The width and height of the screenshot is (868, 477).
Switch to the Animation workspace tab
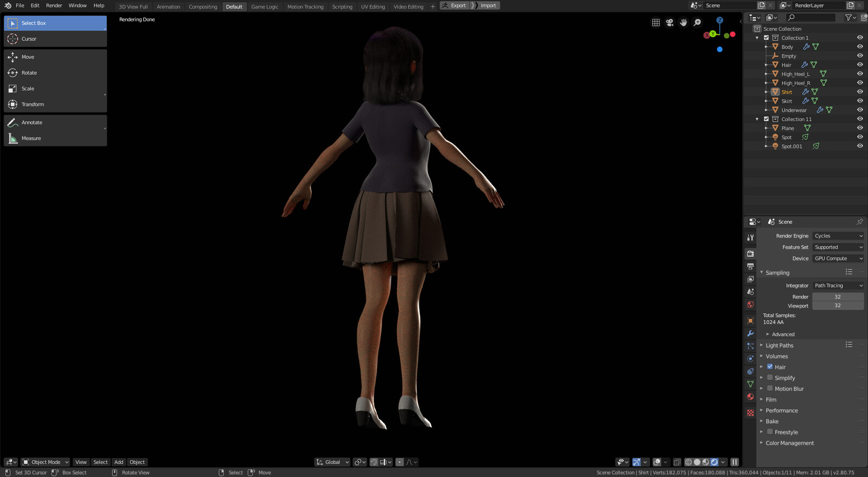click(x=168, y=7)
